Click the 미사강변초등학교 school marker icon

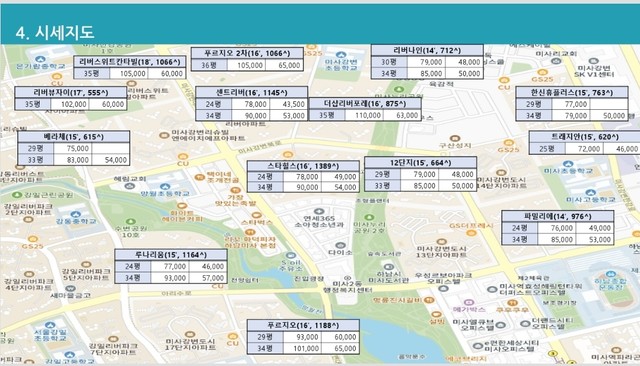point(341,55)
